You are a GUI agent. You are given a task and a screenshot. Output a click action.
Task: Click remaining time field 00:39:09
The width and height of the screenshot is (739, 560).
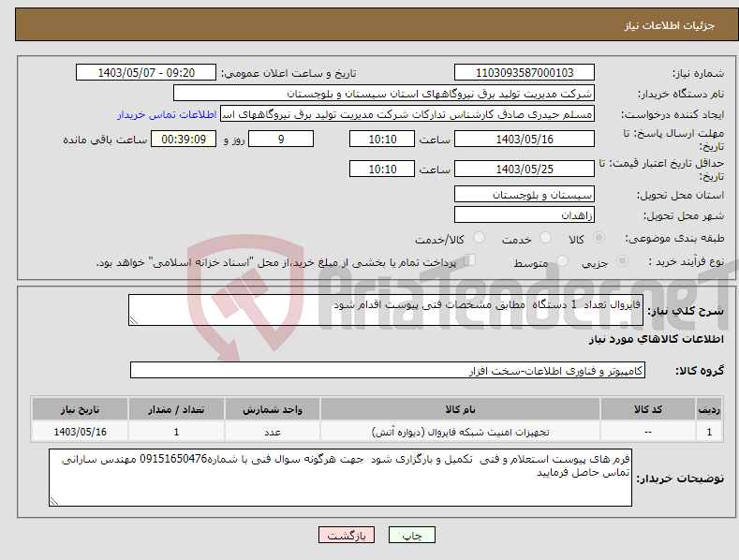184,139
